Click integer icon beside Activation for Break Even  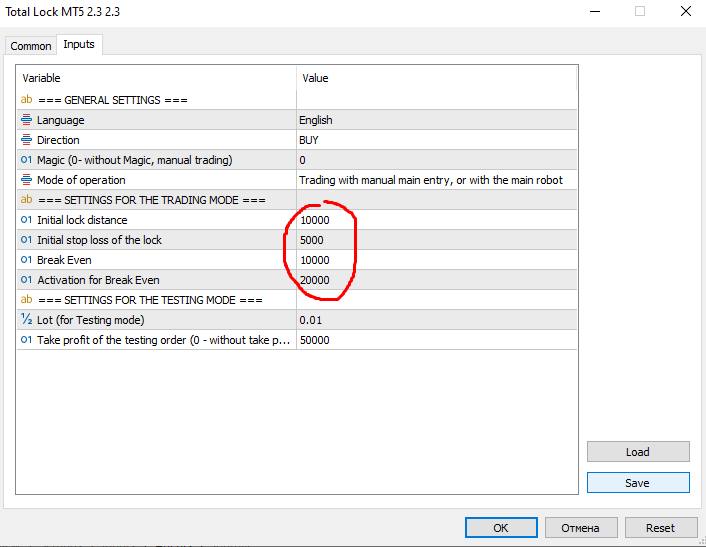click(27, 280)
